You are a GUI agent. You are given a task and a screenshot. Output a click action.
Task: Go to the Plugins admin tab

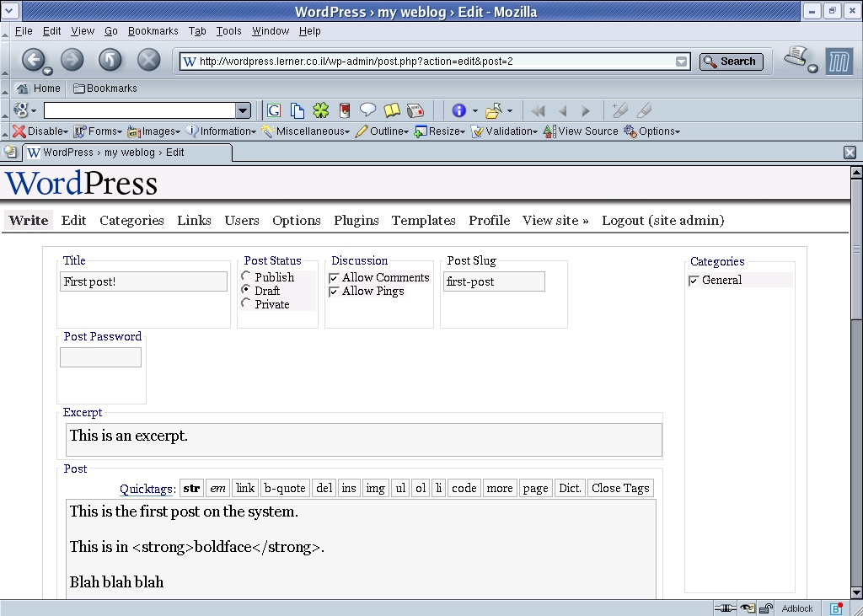click(x=356, y=220)
